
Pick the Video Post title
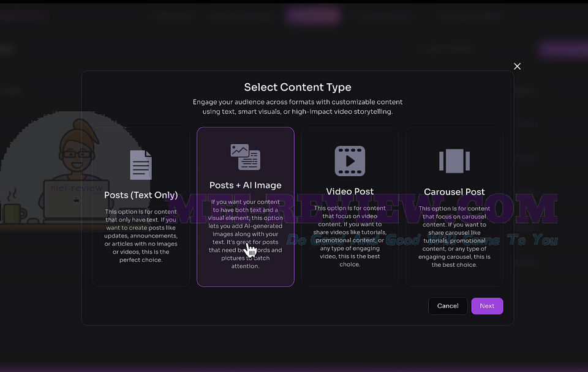pos(350,192)
